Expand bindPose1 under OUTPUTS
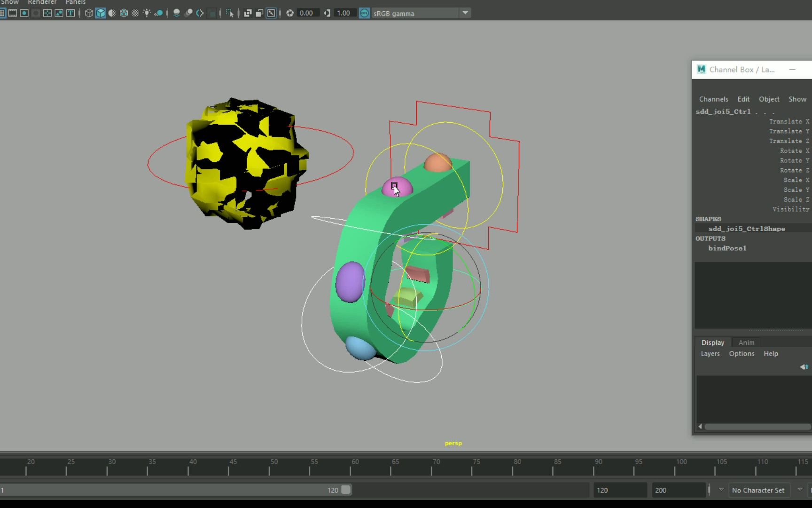Image resolution: width=812 pixels, height=508 pixels. point(727,248)
